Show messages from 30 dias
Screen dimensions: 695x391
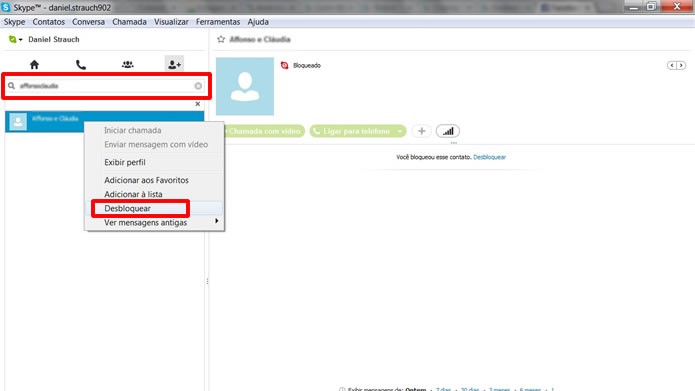pyautogui.click(x=470, y=389)
